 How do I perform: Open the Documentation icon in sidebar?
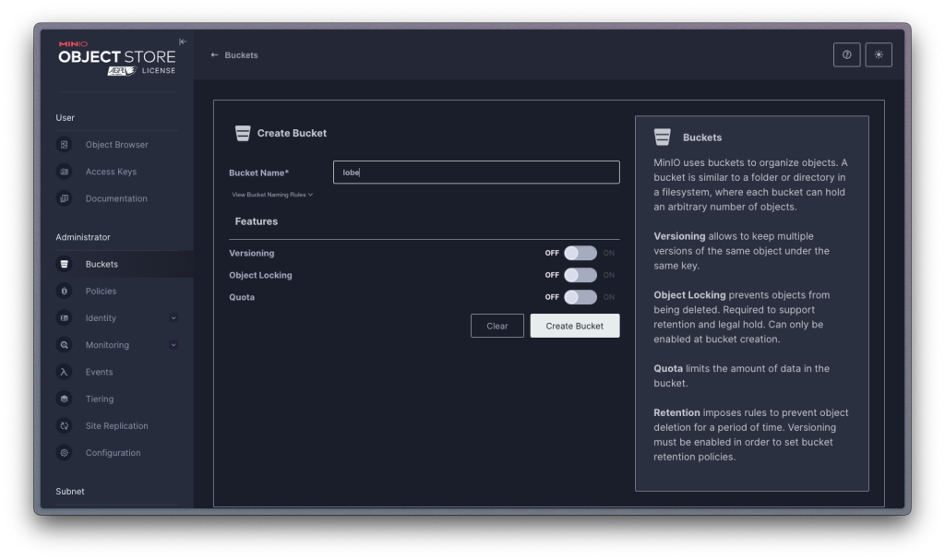coord(64,198)
